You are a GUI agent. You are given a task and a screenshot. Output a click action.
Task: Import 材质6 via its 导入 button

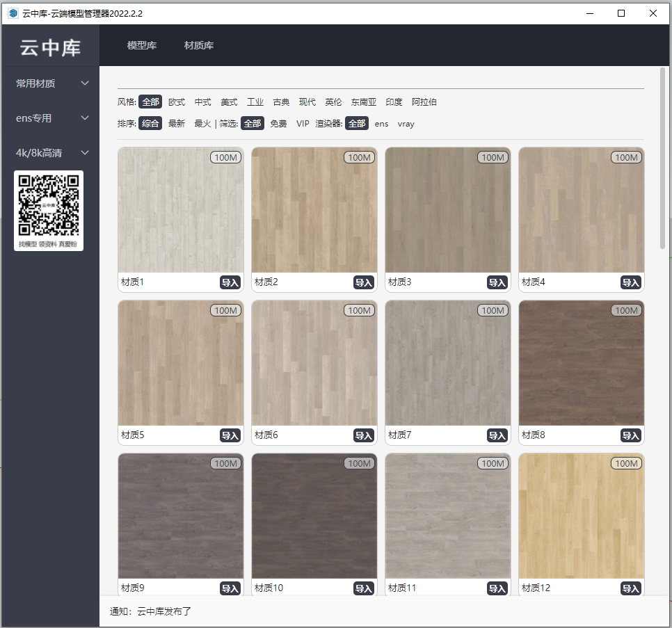click(364, 435)
